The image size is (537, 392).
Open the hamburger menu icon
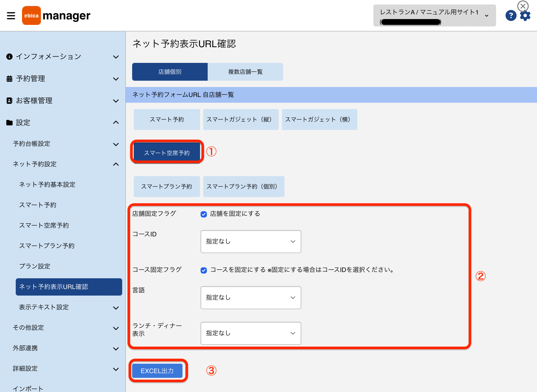point(11,16)
